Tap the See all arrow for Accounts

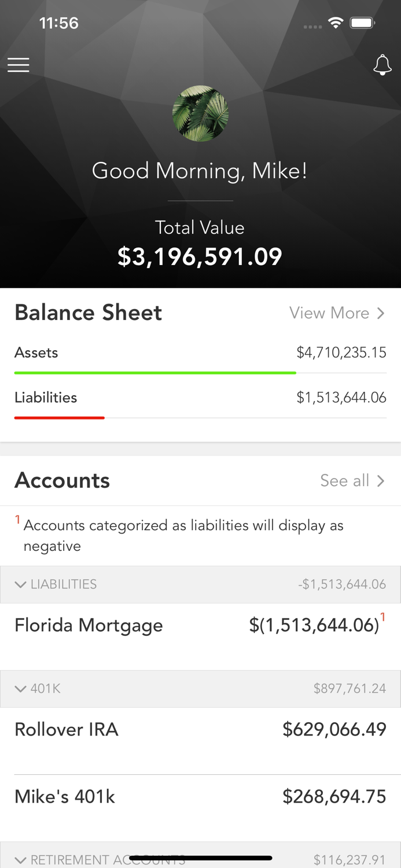[381, 481]
